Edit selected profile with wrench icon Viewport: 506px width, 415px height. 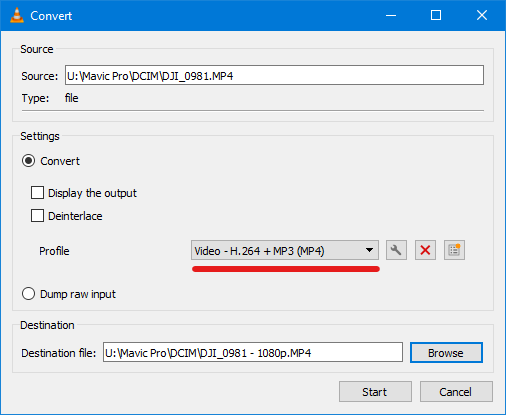[x=396, y=250]
